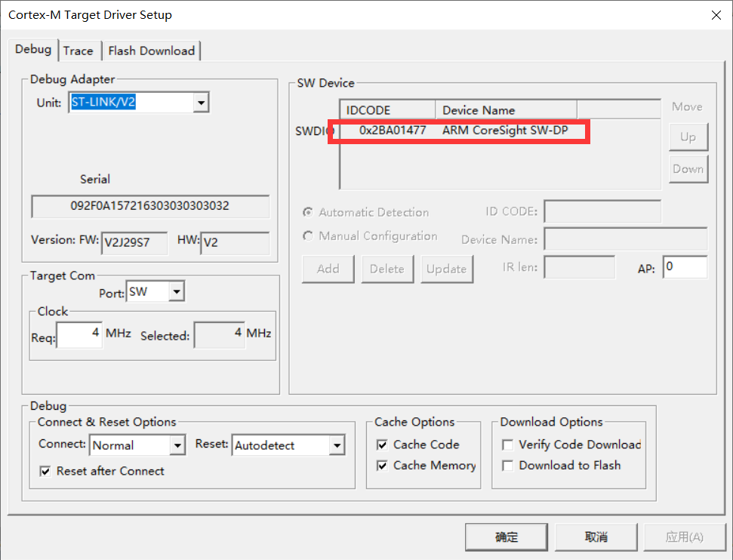Select the ARM CoreSight SW-DP device row
The image size is (733, 560).
(459, 131)
